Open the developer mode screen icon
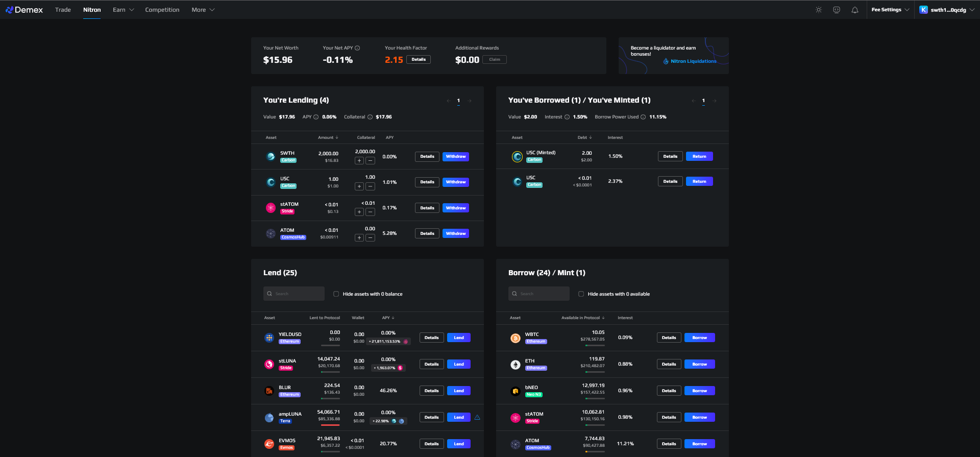 [x=837, y=10]
